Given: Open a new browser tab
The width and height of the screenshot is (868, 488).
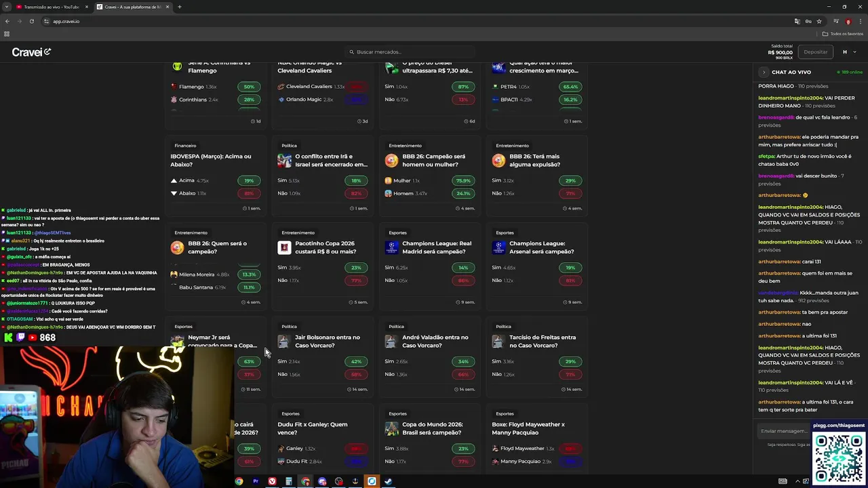Looking at the screenshot, I should coord(180,7).
